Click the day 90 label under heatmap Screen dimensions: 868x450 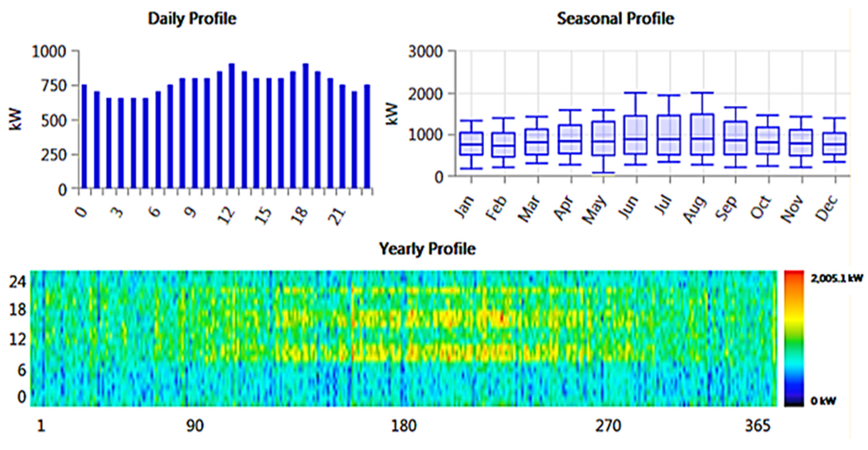[194, 426]
